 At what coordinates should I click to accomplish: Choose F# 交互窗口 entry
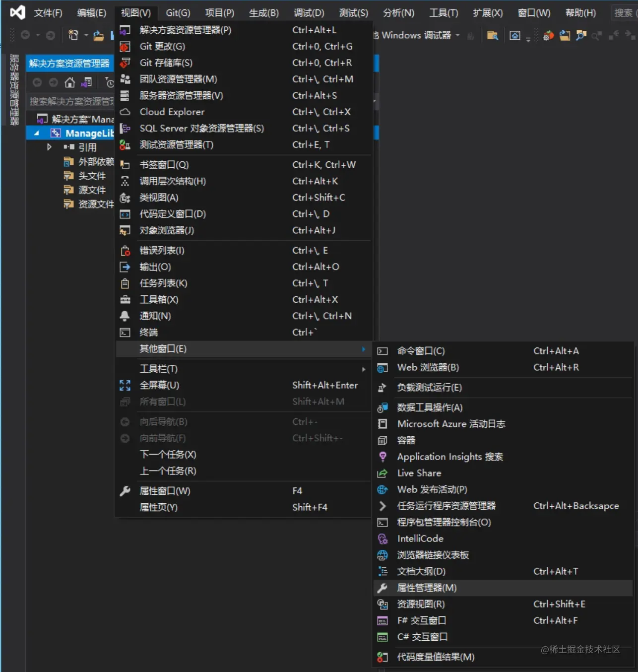pos(503,621)
